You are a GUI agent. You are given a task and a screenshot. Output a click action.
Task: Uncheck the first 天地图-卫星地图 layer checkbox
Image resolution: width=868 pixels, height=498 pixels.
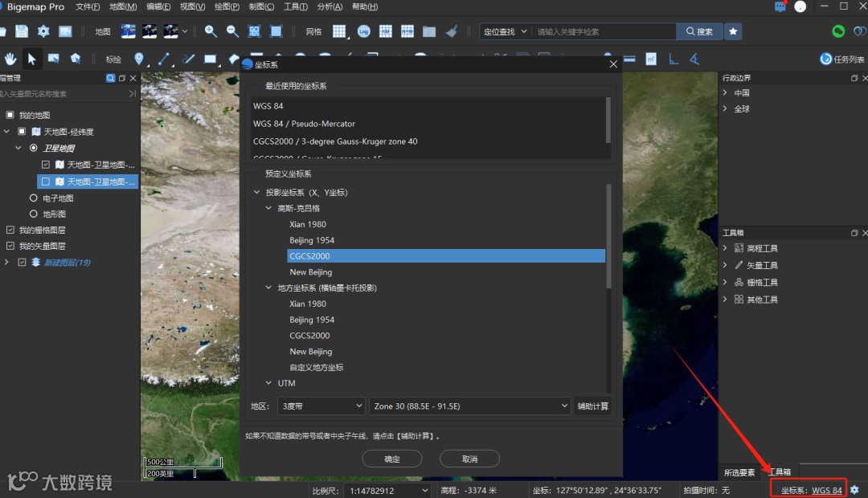[45, 165]
